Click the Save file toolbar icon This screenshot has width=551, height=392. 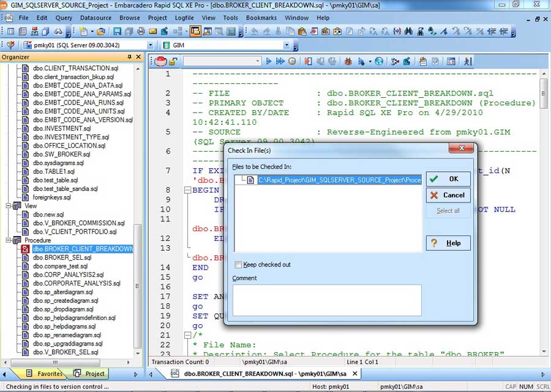point(117,31)
